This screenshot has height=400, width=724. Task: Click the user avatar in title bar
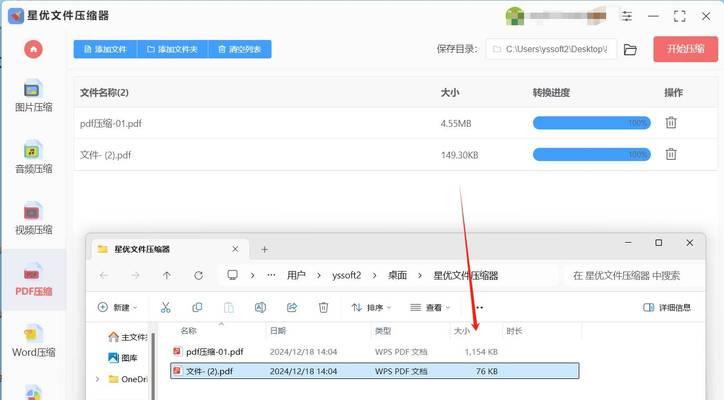coord(515,16)
